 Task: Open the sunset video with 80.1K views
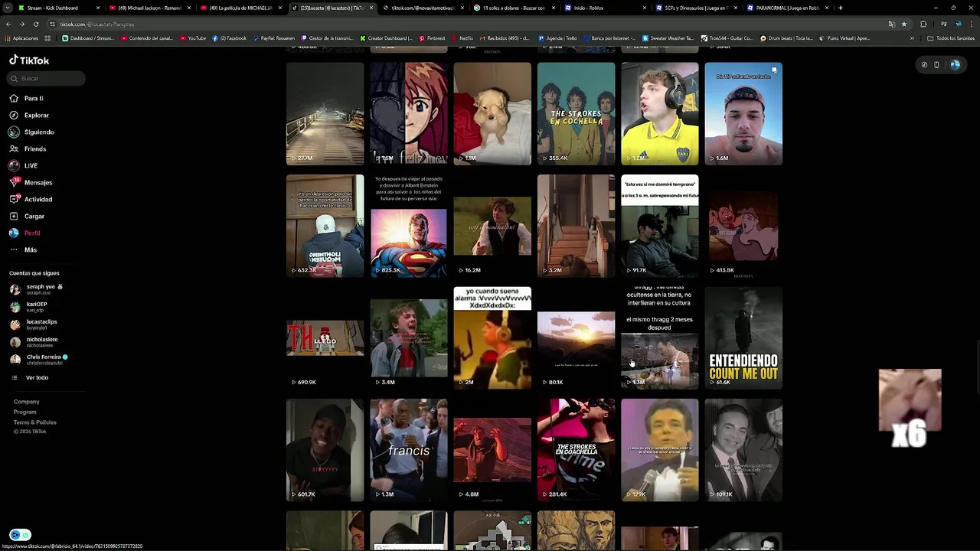576,337
